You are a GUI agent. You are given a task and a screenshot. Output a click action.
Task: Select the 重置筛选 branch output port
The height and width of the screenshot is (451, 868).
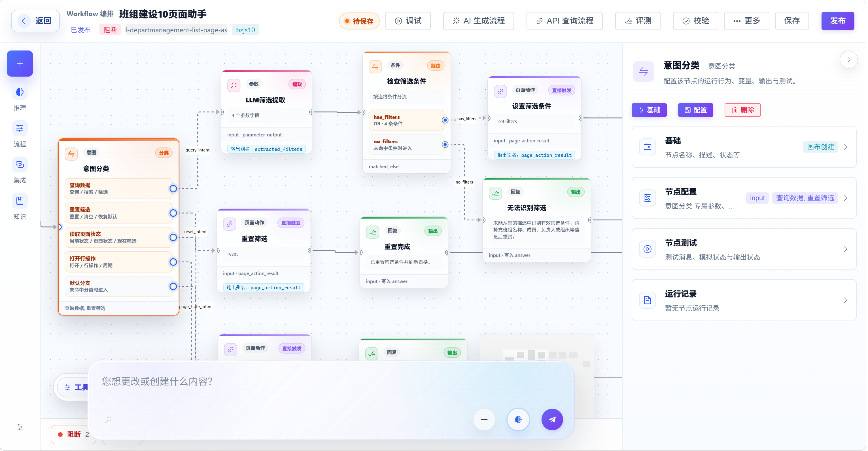coord(173,213)
